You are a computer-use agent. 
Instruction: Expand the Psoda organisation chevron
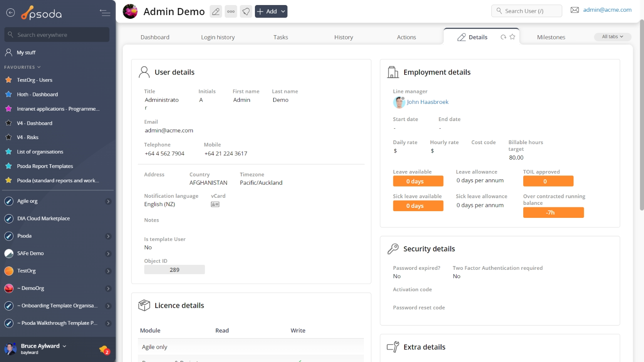tap(108, 236)
